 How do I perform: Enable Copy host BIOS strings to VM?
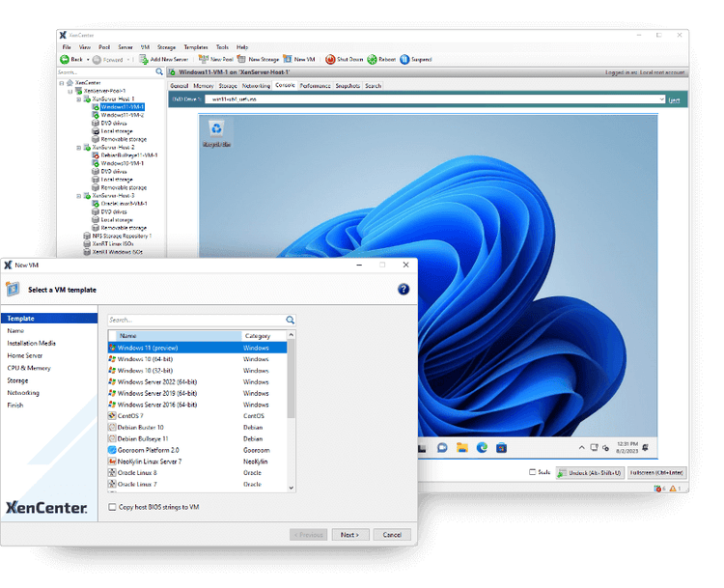pos(112,507)
